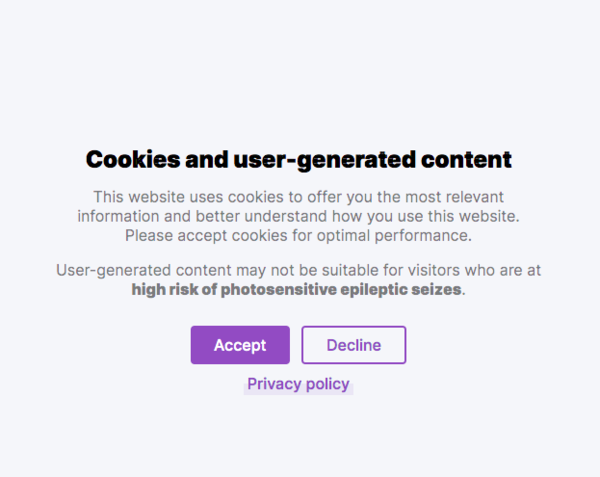Open the Privacy policy link

pos(298,384)
